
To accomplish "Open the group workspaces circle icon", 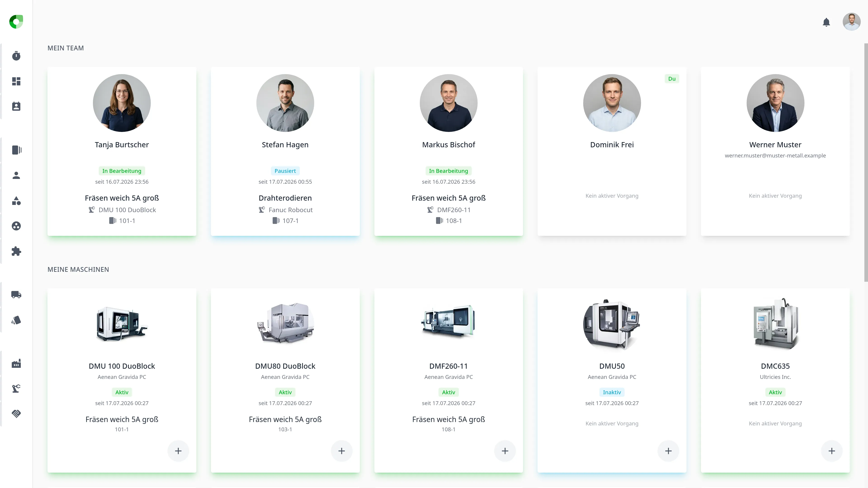I will click(16, 226).
